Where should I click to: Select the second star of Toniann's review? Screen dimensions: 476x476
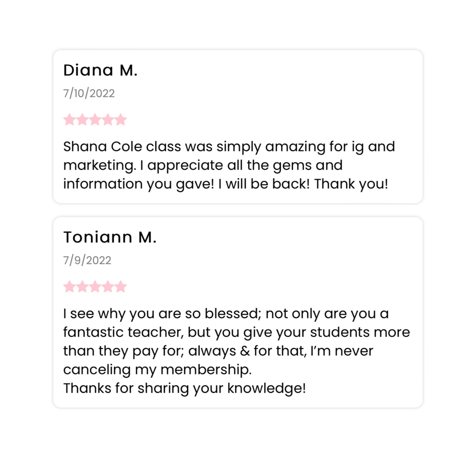(x=82, y=287)
